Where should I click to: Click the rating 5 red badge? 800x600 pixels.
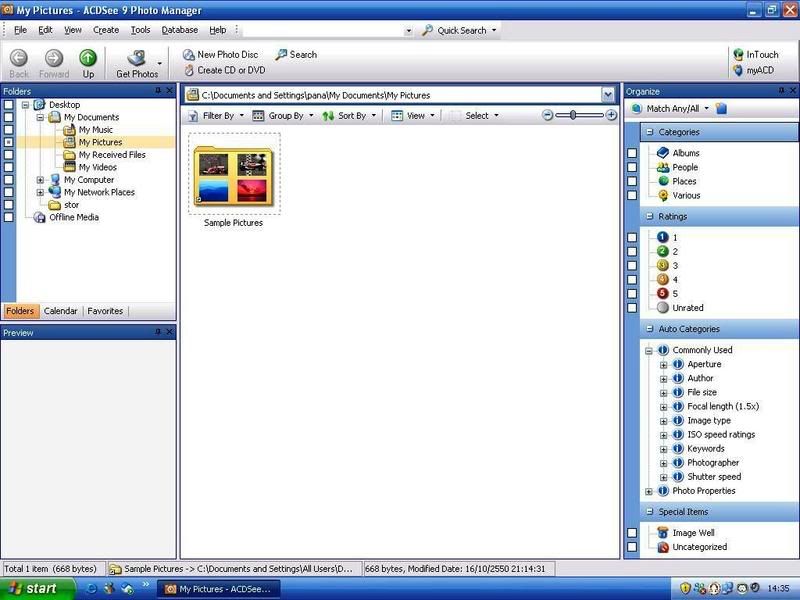pos(662,293)
